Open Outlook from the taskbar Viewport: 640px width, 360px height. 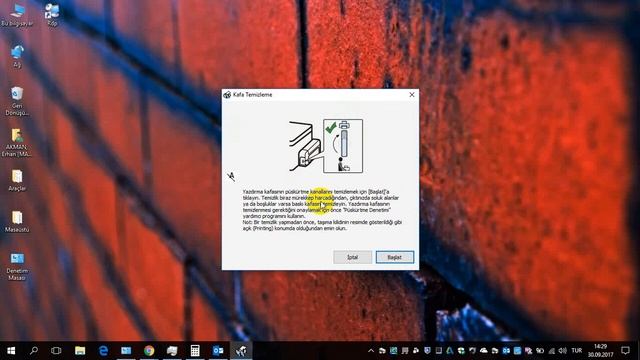coord(218,351)
